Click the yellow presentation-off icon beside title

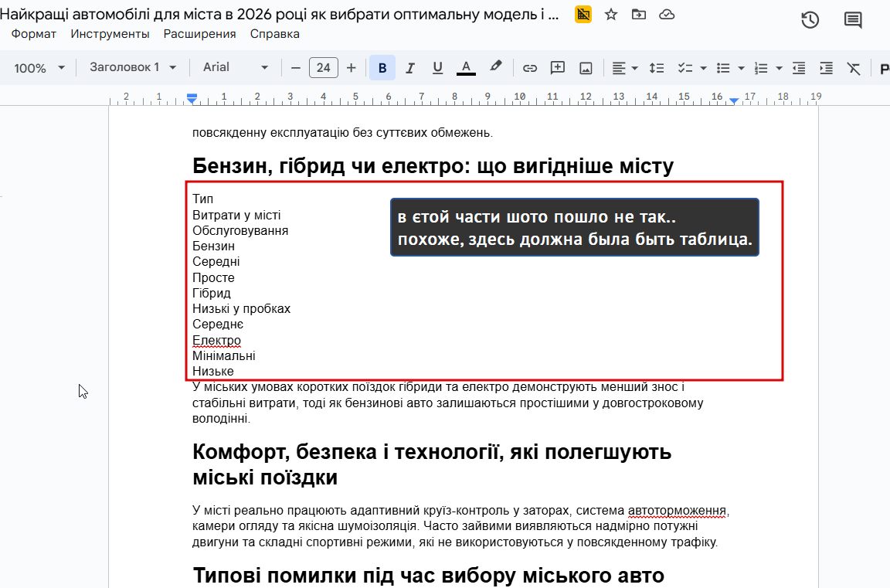coord(583,14)
